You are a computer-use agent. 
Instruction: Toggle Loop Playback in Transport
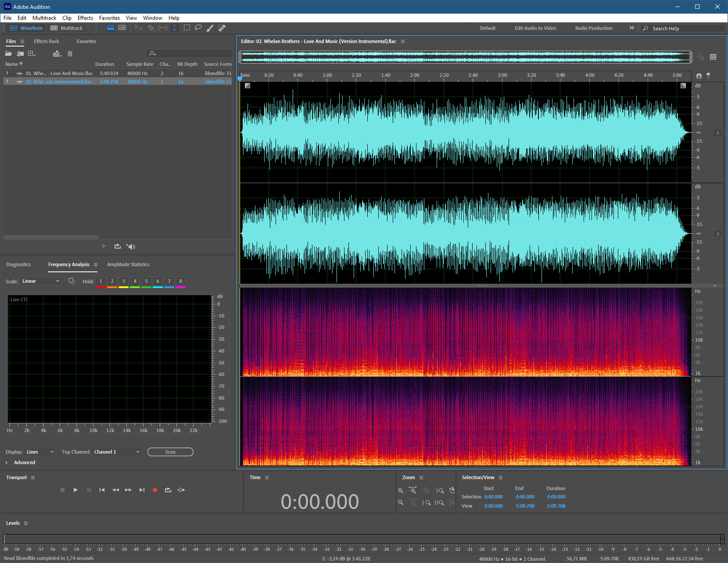click(x=168, y=490)
